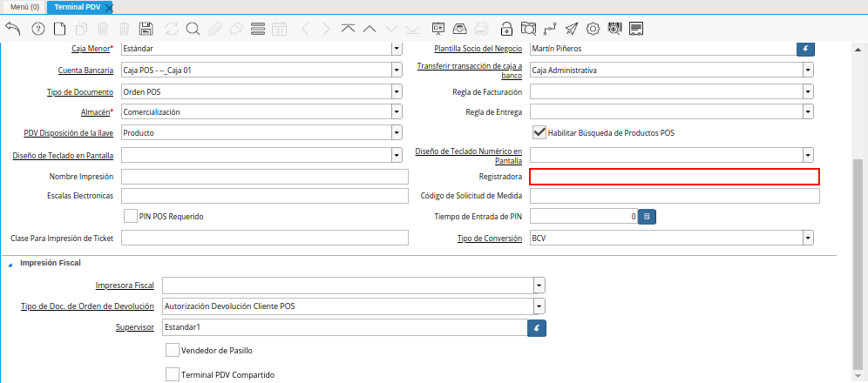Click the right angle detail record arrow
Image resolution: width=868 pixels, height=383 pixels.
tap(326, 29)
